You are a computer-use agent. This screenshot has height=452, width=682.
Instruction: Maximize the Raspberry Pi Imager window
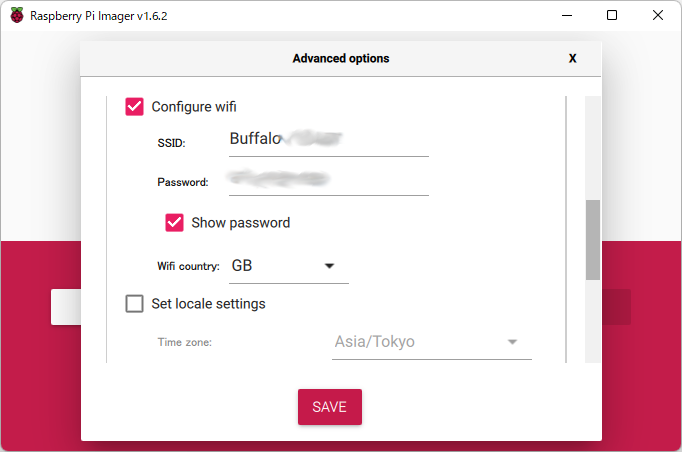(612, 16)
